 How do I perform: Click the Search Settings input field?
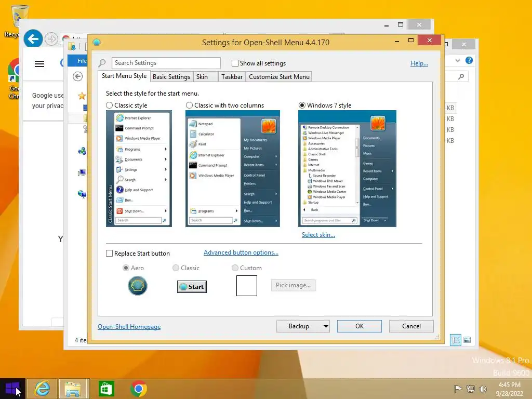[x=166, y=63]
